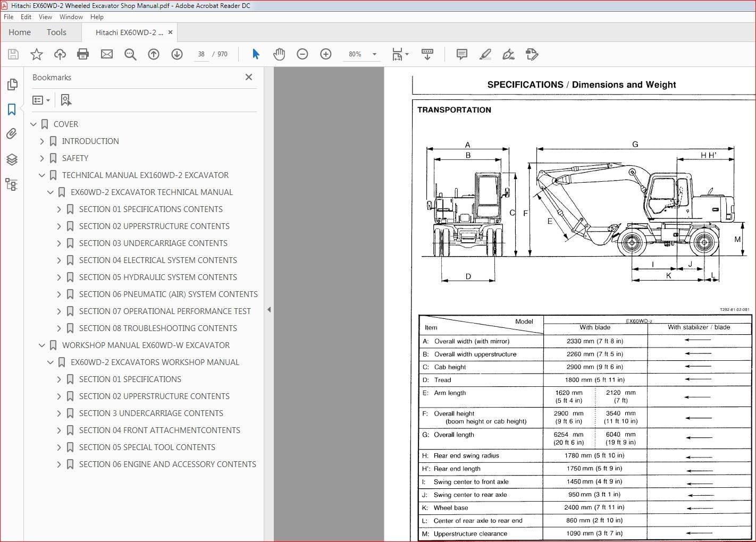Send the file by email icon
This screenshot has height=542, width=756.
107,54
